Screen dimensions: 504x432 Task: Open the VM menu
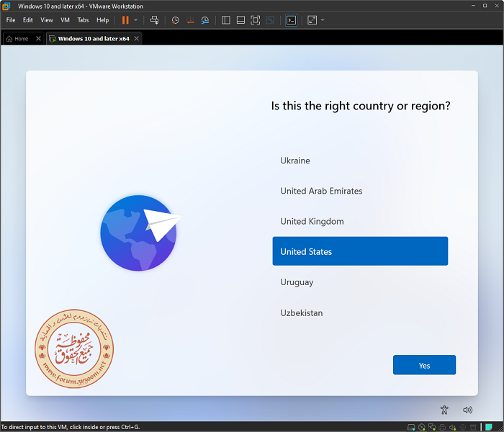(x=65, y=20)
